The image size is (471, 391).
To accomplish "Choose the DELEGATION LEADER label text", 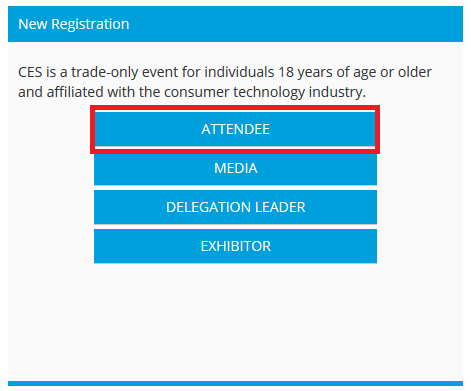I will coord(235,207).
